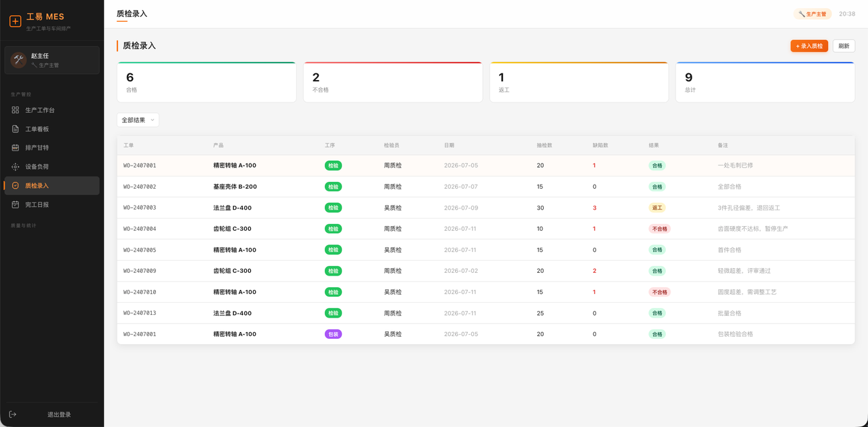Click inspector 周质检 in WO-2407013 row
Screen dimensions: 868x427
pyautogui.click(x=393, y=313)
